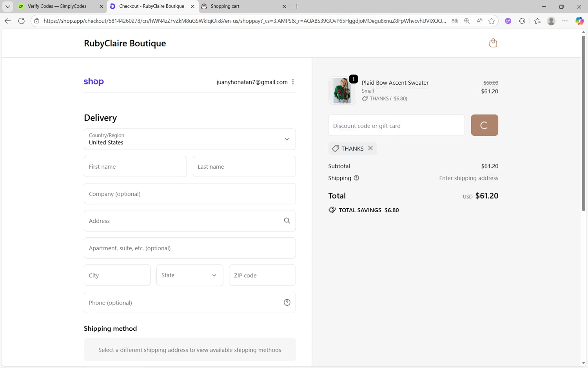
Task: Go back to previous page
Action: (x=7, y=21)
